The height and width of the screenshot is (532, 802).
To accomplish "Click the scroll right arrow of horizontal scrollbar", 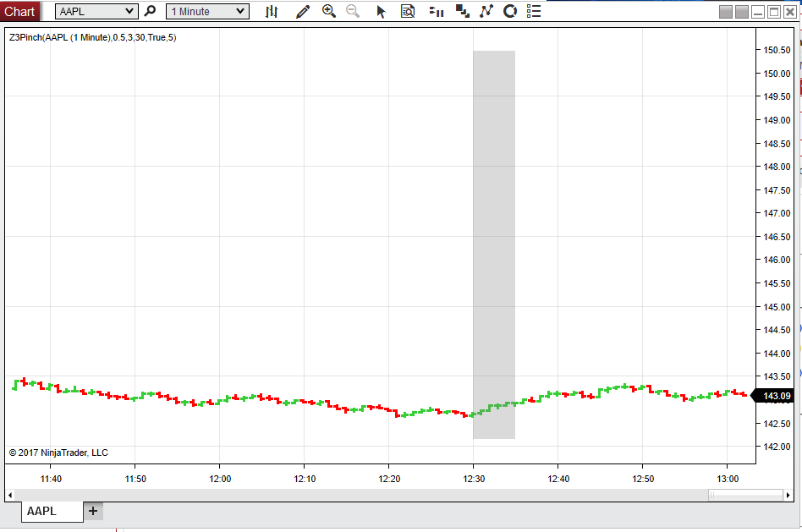I will 788,495.
